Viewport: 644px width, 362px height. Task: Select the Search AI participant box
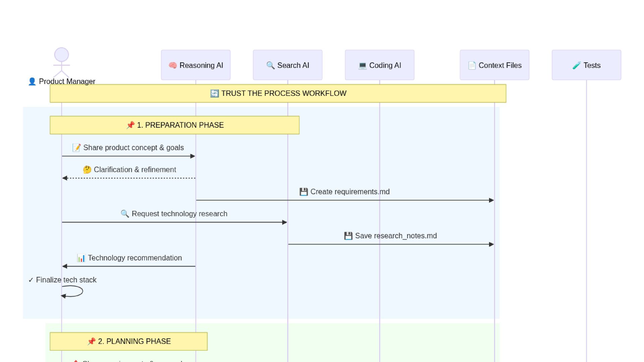point(288,65)
